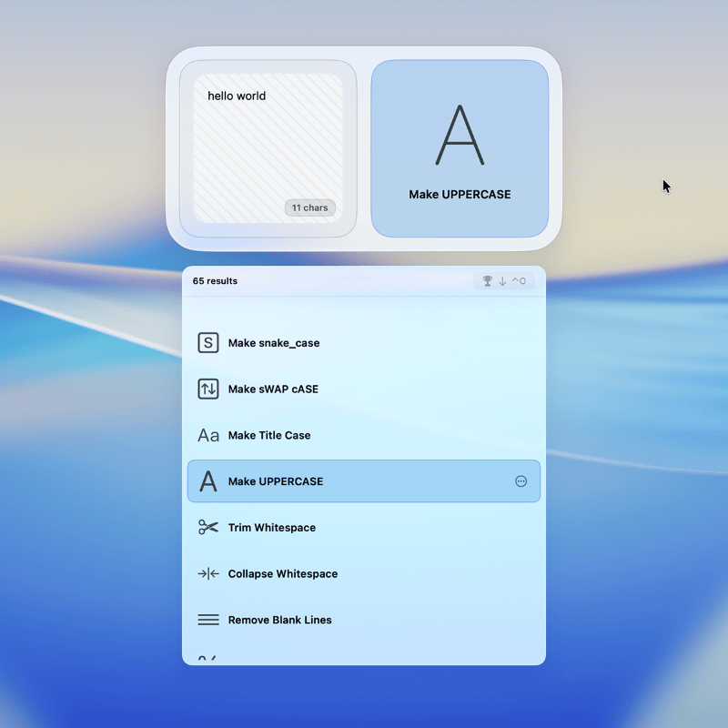This screenshot has height=728, width=728.
Task: Select Make sWAP cASE label
Action: (x=273, y=389)
